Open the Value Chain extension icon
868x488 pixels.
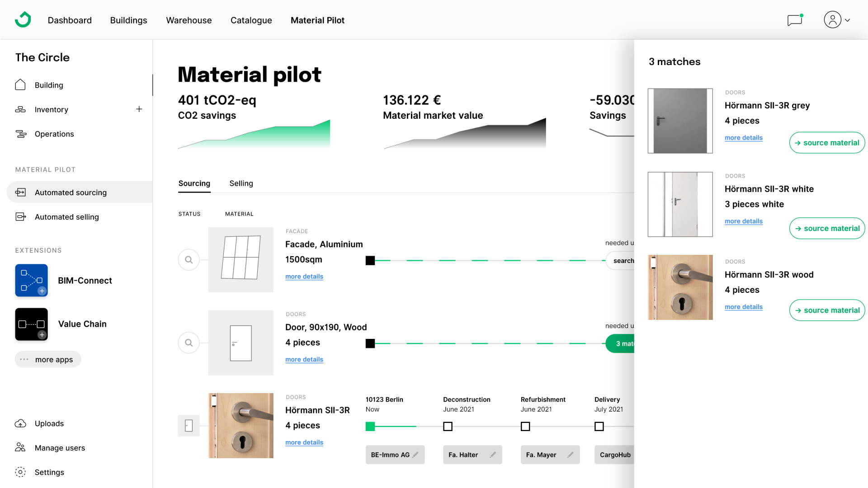[31, 324]
